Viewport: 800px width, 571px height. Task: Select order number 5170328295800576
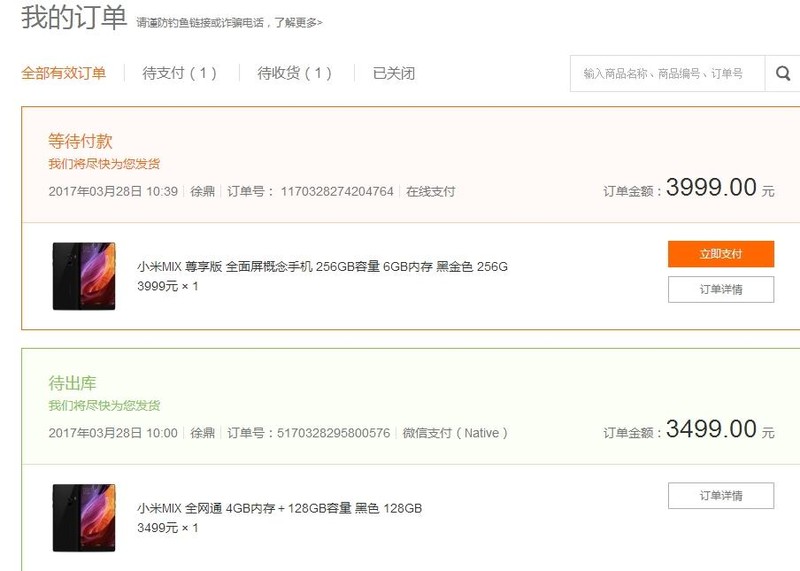click(x=333, y=433)
